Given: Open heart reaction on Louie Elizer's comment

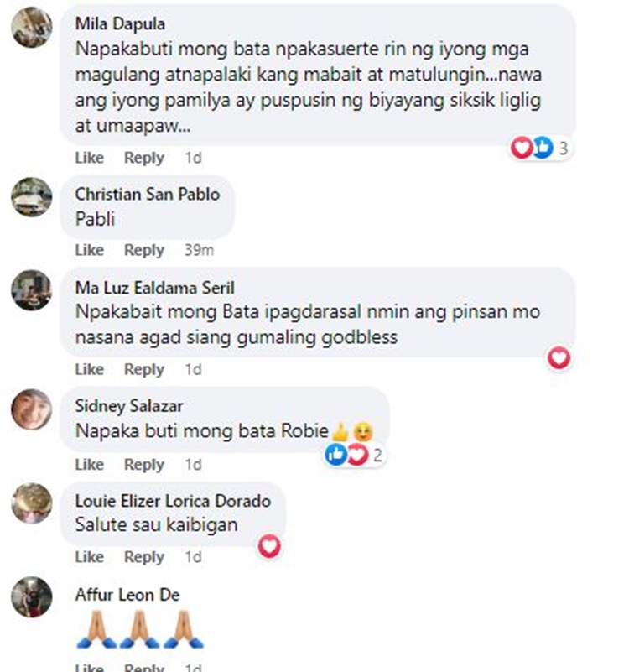Looking at the screenshot, I should [269, 546].
